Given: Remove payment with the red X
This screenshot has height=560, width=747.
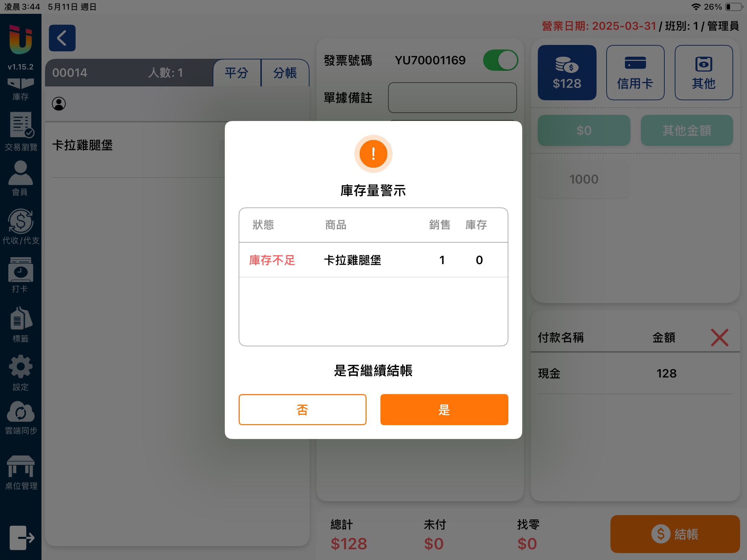Looking at the screenshot, I should pyautogui.click(x=719, y=337).
